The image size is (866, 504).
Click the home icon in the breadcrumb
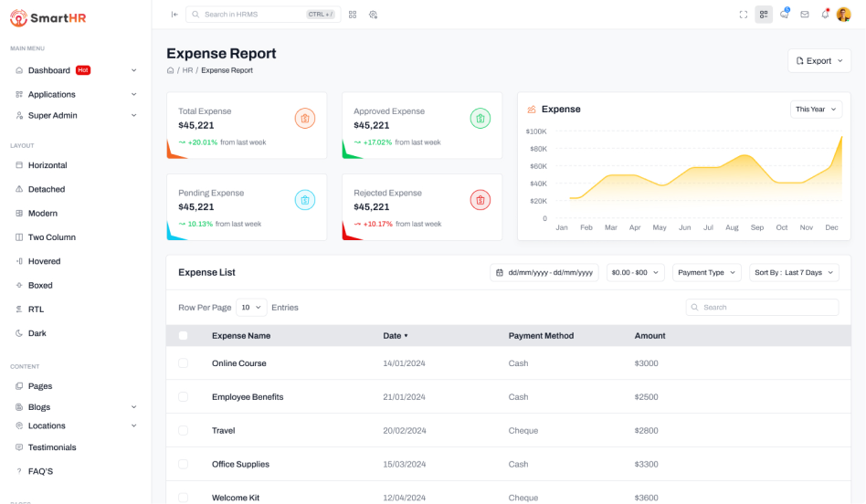[171, 70]
